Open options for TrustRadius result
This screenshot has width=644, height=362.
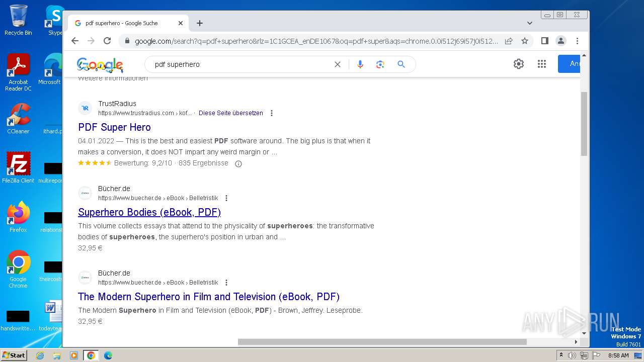pos(272,113)
